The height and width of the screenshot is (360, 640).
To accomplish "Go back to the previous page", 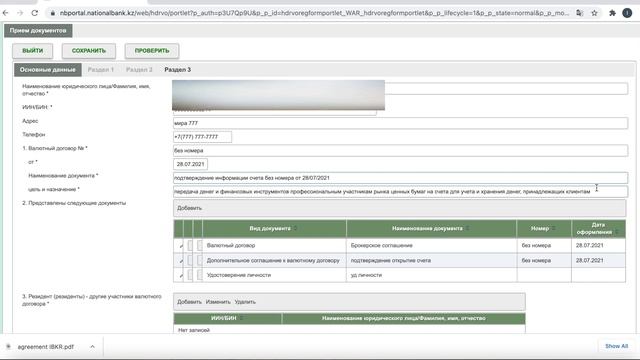I will click(6, 13).
